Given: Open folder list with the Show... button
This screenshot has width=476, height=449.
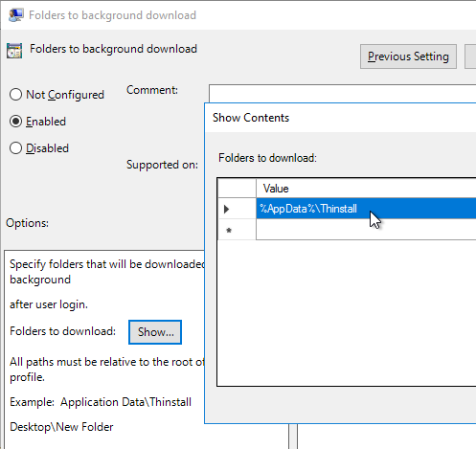Looking at the screenshot, I should tap(155, 332).
